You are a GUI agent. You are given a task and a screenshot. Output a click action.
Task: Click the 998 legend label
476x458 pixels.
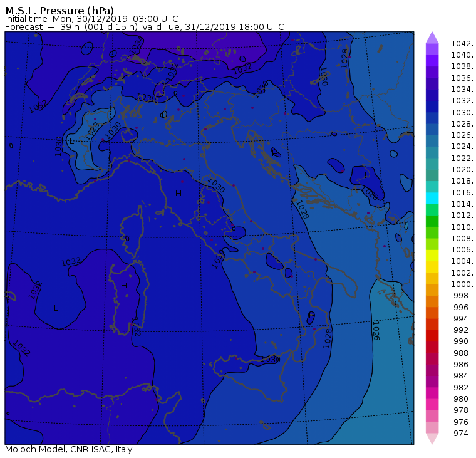463,295
